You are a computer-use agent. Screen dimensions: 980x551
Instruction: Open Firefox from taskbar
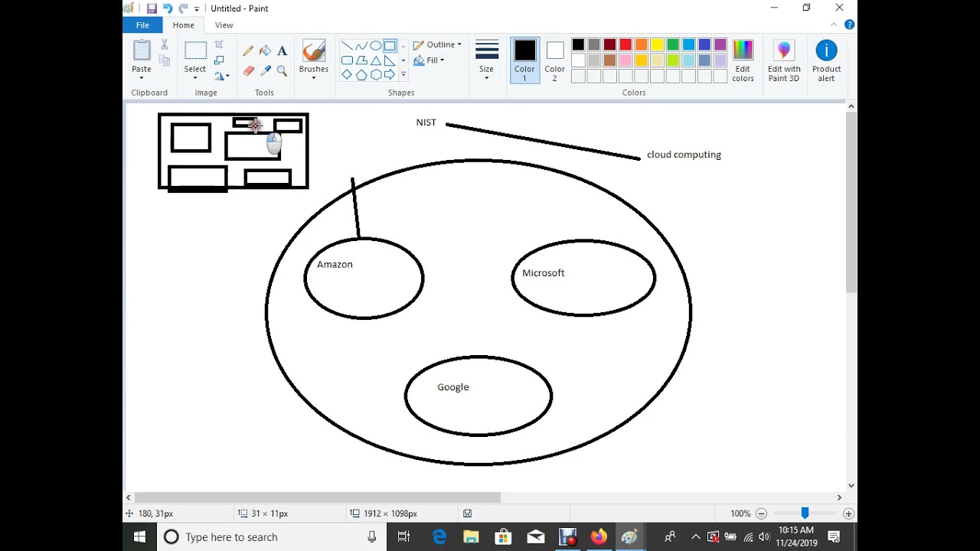[599, 537]
